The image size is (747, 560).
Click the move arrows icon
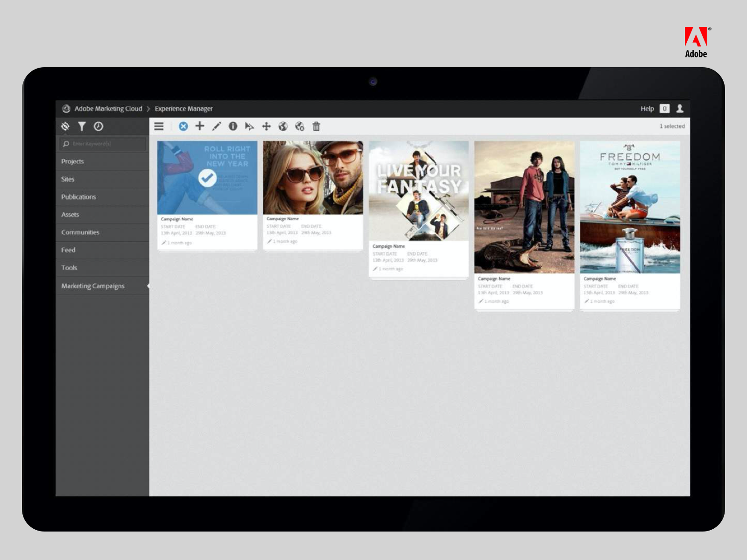click(x=266, y=126)
